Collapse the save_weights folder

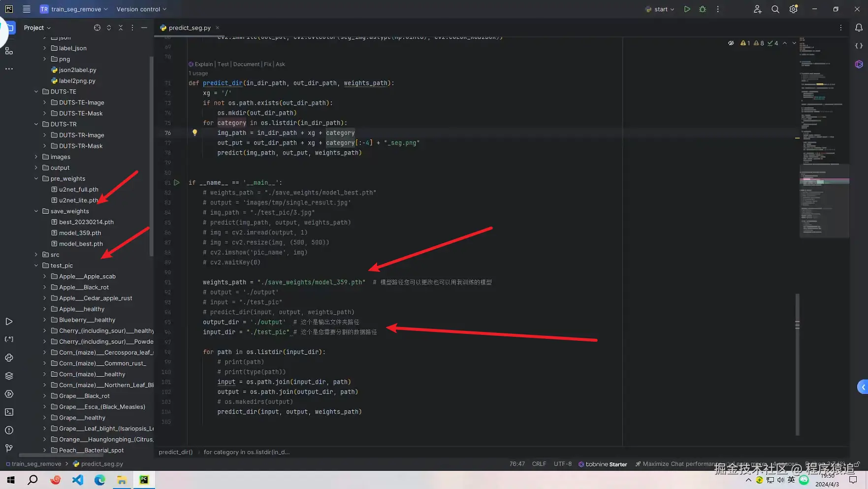pos(36,211)
